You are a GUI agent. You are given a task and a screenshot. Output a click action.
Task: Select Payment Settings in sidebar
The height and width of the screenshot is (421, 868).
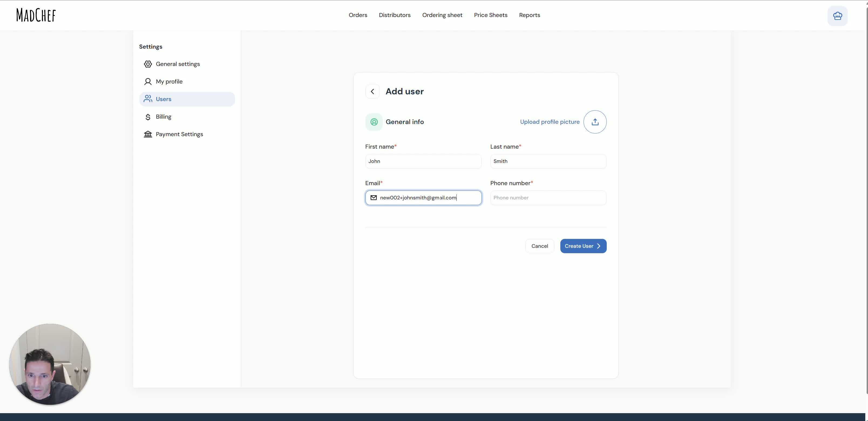pos(187,134)
